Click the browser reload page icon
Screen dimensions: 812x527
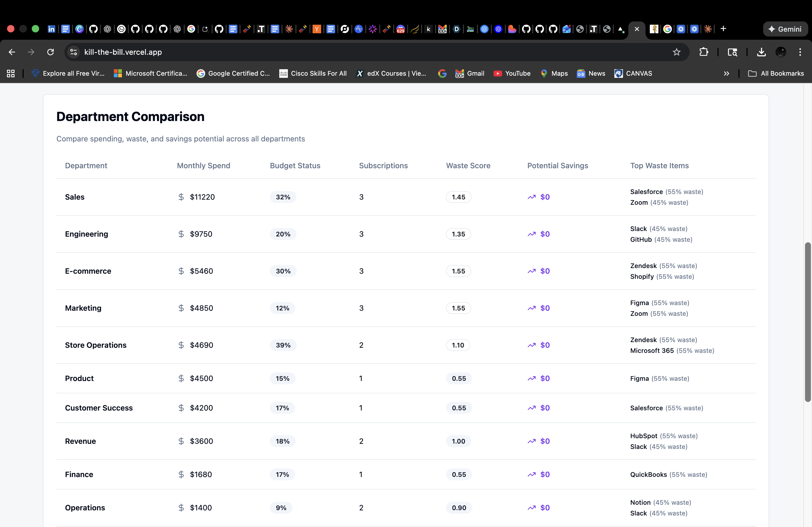[x=50, y=52]
